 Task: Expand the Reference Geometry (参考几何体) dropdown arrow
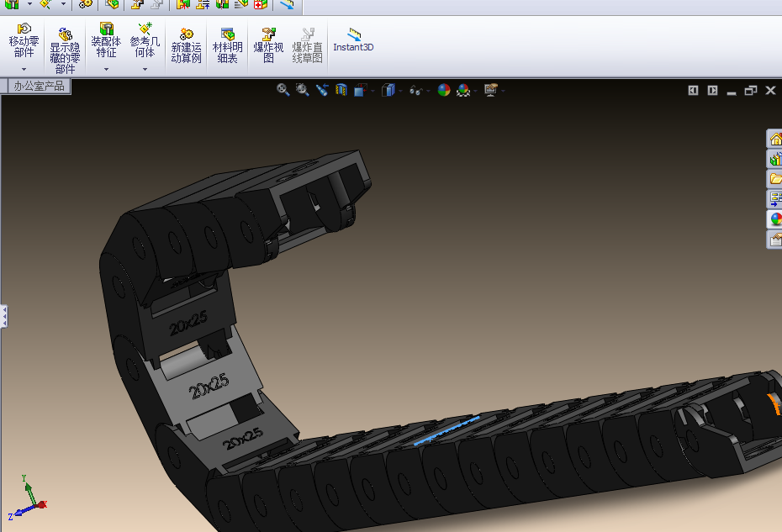pos(145,70)
